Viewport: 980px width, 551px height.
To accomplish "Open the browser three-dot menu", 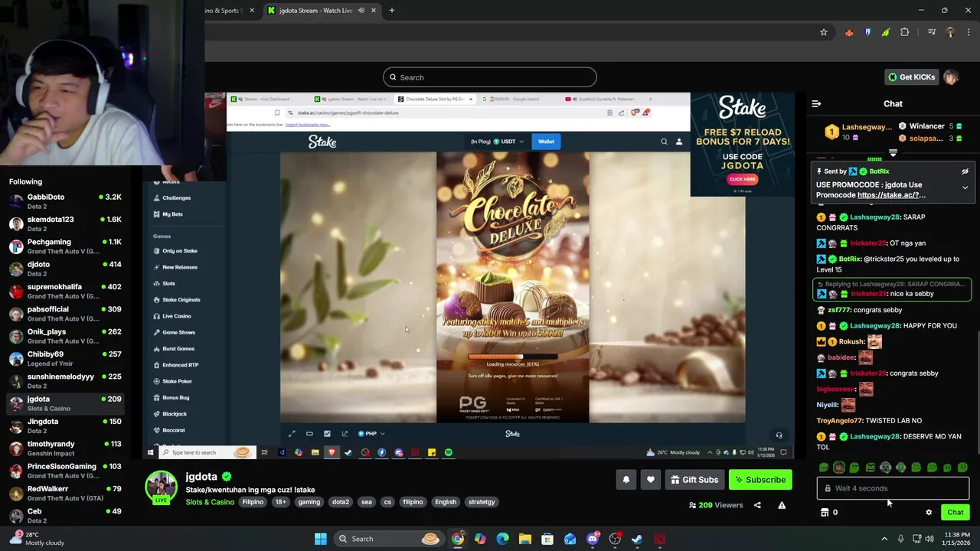I will pos(969,32).
